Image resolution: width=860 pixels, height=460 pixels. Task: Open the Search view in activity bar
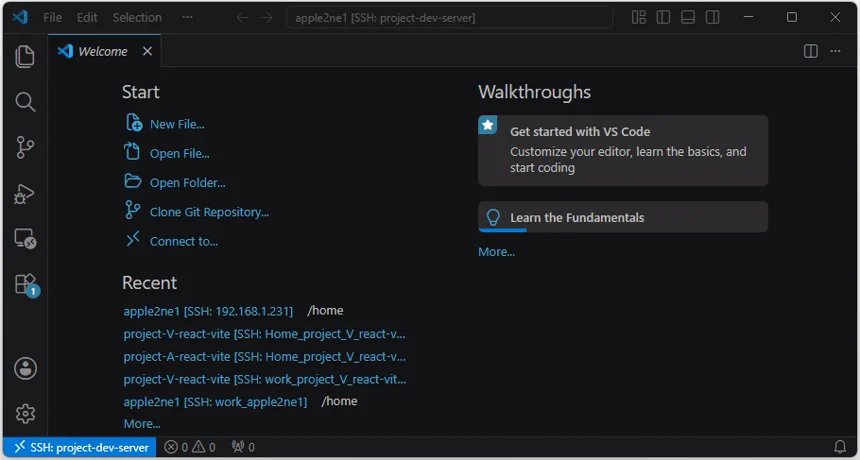[25, 102]
